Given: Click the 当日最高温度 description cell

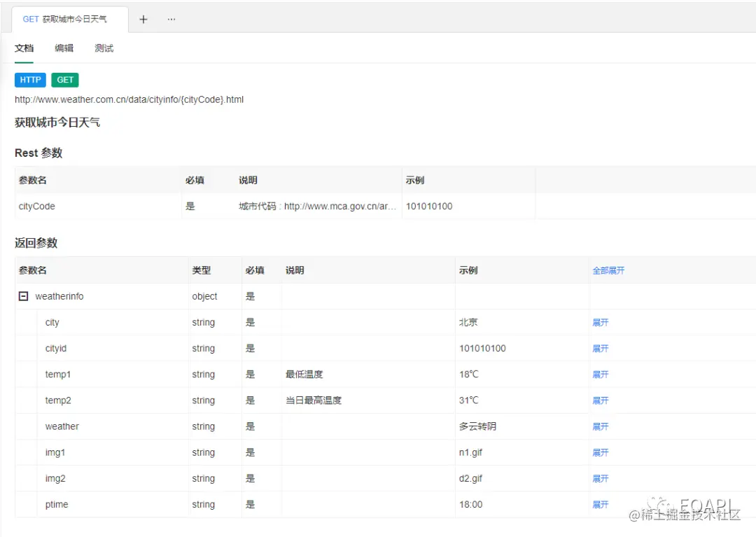Looking at the screenshot, I should pos(314,400).
